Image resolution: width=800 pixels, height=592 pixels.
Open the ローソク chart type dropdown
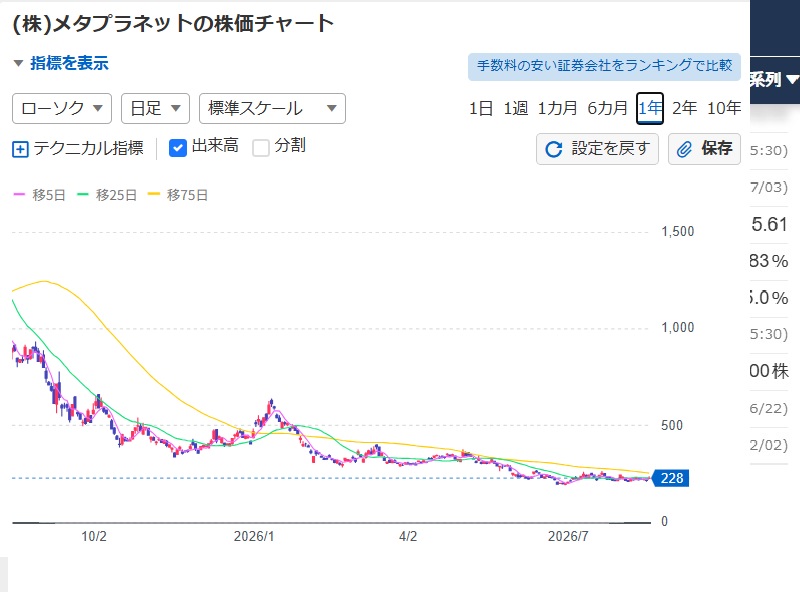coord(62,108)
